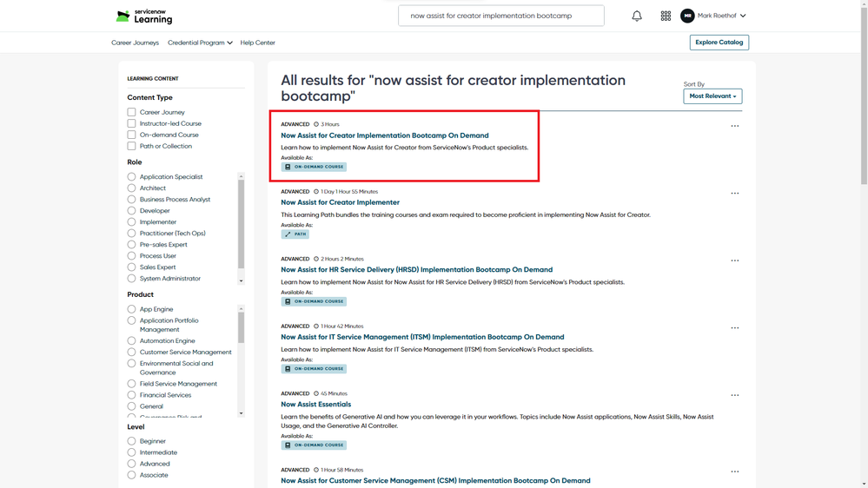Check the Instructor-led Course filter
Screen dimensions: 868x488
tap(132, 123)
